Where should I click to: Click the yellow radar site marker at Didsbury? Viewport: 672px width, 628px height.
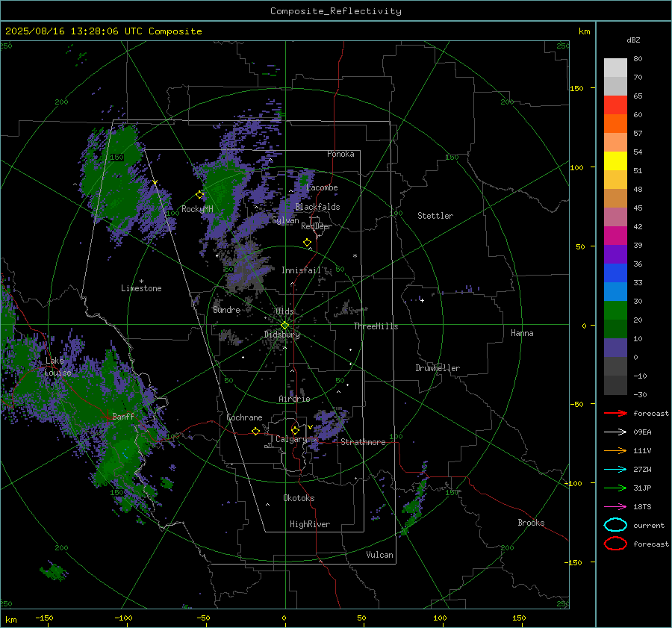285,326
